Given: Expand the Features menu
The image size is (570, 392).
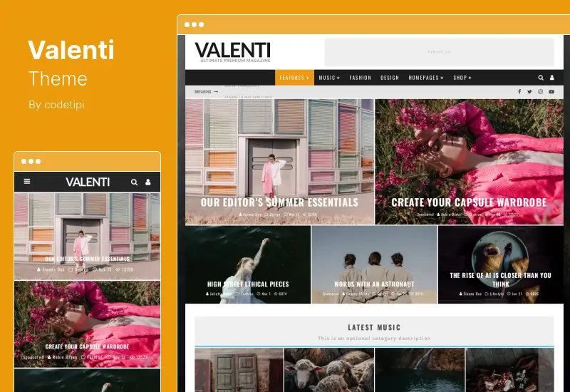Looking at the screenshot, I should (294, 78).
